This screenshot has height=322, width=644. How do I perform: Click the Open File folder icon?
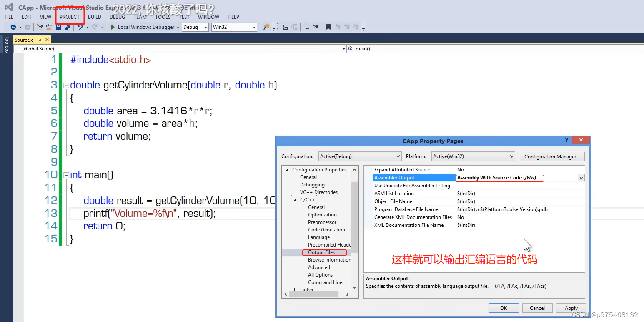[49, 27]
